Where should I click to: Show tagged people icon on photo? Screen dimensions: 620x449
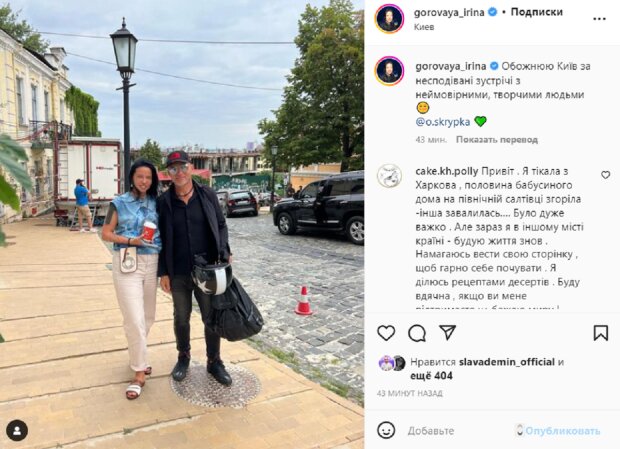click(x=17, y=431)
